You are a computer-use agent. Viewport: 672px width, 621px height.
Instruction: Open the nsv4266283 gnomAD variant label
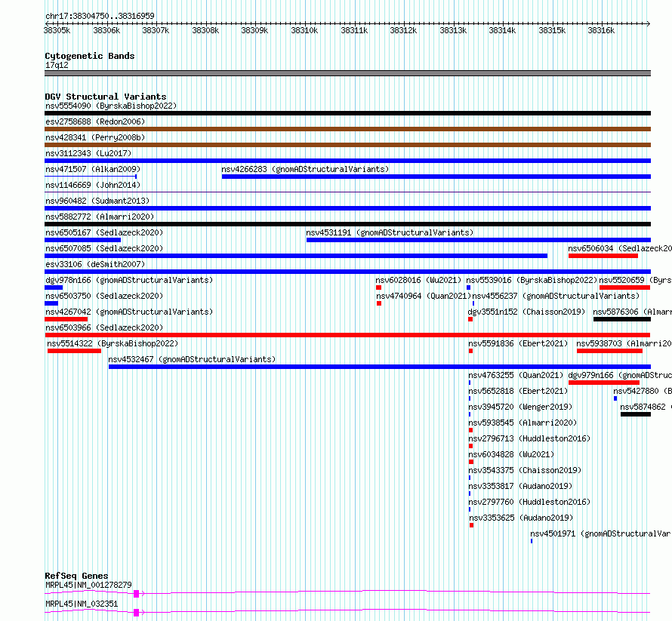(305, 169)
